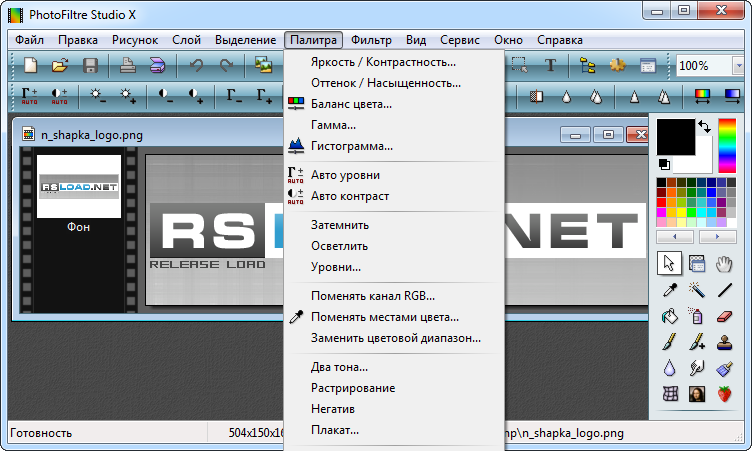Open the Фильтр menu
Viewport: 752px width, 451px height.
[x=371, y=40]
